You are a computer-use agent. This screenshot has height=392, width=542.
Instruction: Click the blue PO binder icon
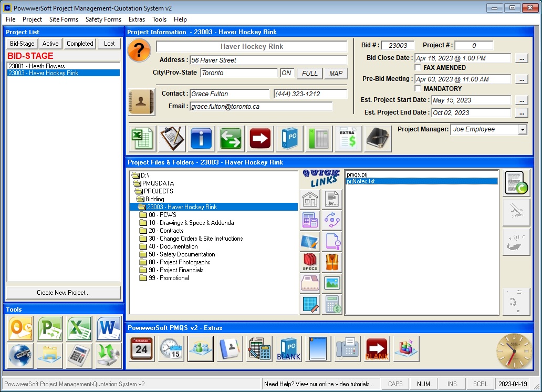(289, 139)
